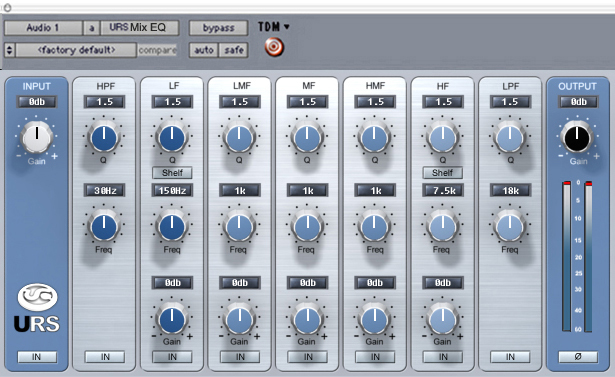Click the HPF 30Hz frequency field
The height and width of the screenshot is (377, 615).
click(105, 191)
